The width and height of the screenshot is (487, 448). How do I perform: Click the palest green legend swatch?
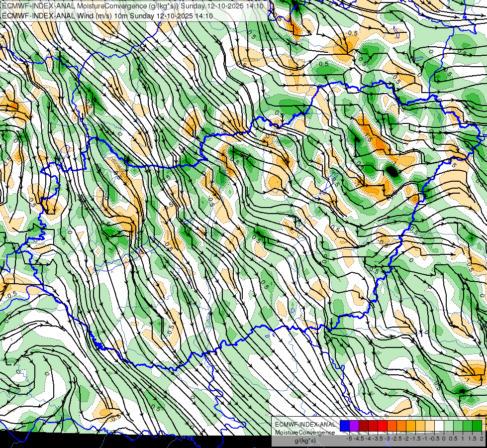(449, 426)
